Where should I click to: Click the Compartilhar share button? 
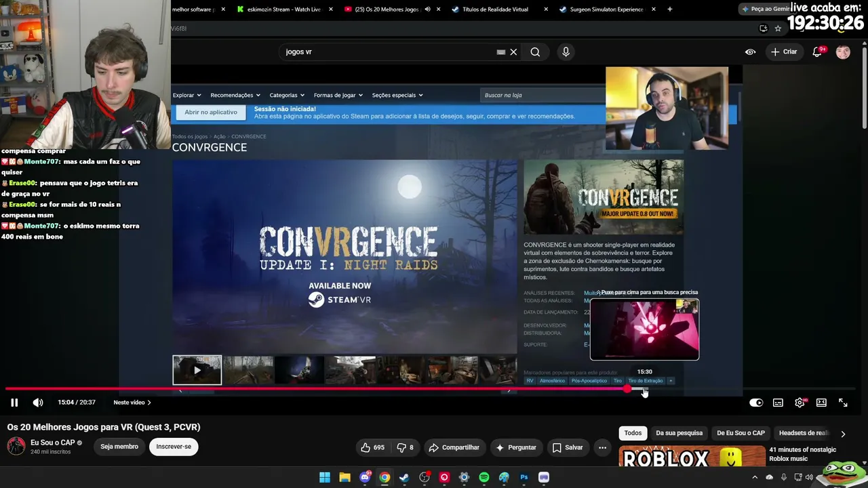454,447
